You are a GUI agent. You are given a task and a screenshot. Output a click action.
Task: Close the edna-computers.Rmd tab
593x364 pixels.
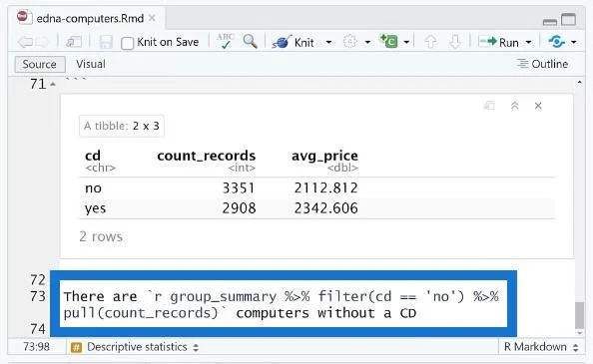(x=152, y=18)
